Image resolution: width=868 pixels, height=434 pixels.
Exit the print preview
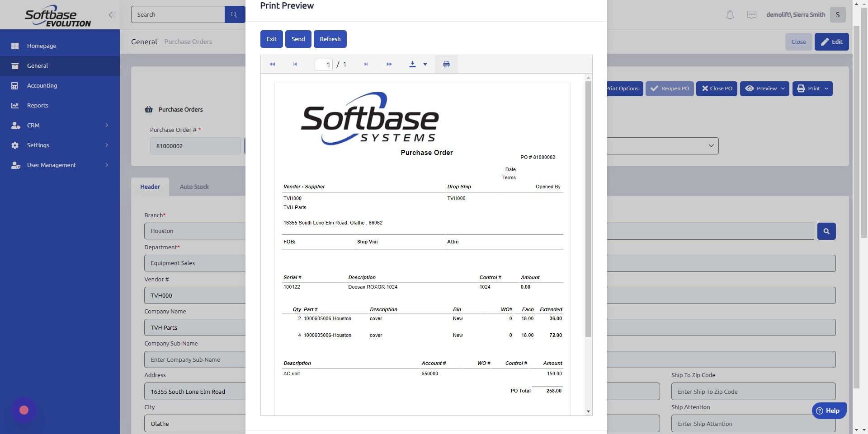(x=272, y=39)
